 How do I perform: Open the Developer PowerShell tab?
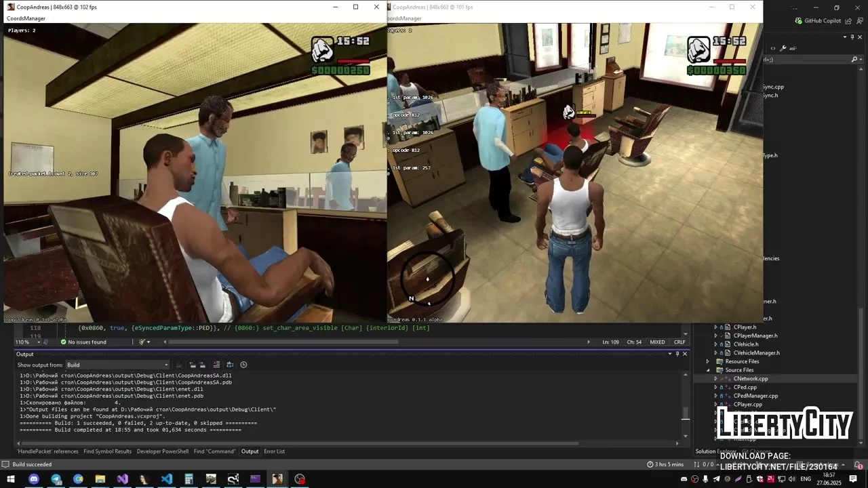point(163,451)
